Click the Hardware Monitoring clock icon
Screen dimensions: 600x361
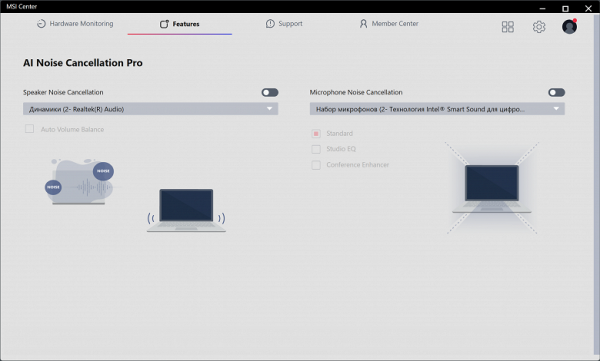click(41, 24)
